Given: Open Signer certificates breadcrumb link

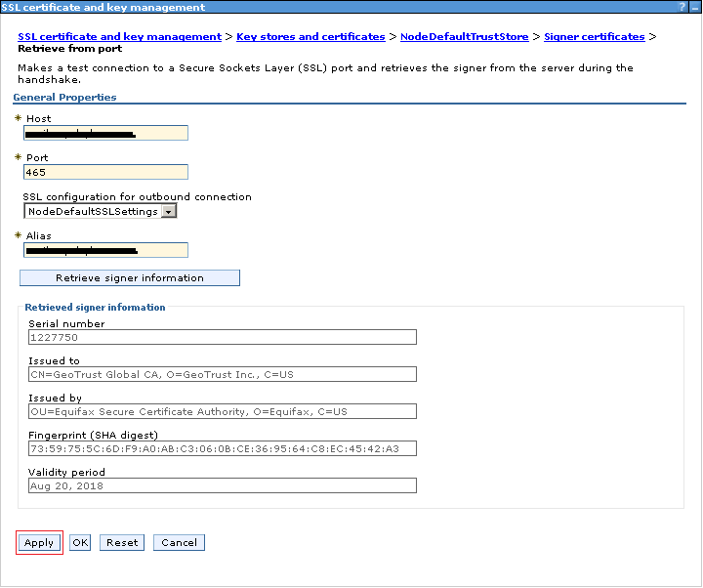Looking at the screenshot, I should 594,36.
